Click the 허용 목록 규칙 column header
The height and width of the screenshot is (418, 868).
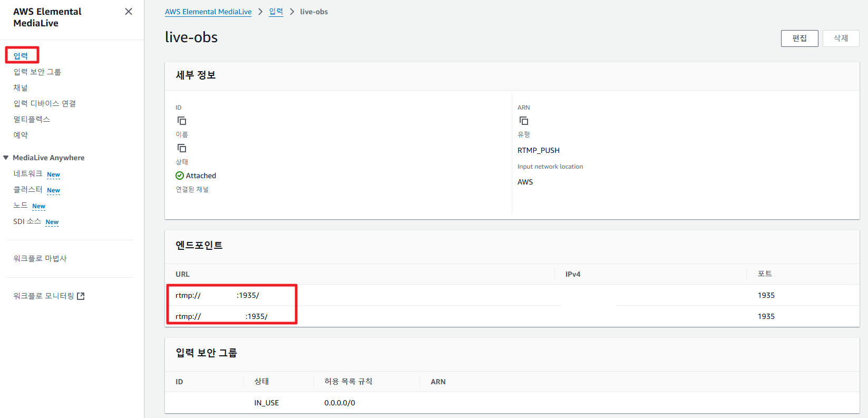(x=348, y=381)
